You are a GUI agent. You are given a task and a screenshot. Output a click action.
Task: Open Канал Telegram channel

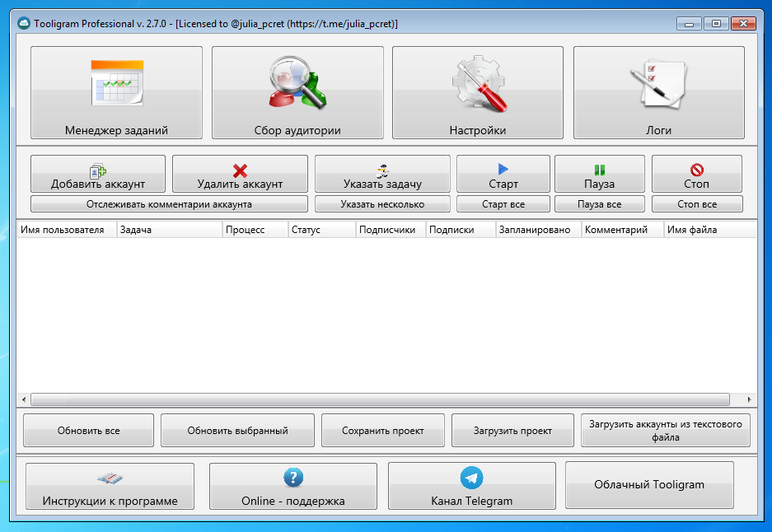click(471, 486)
